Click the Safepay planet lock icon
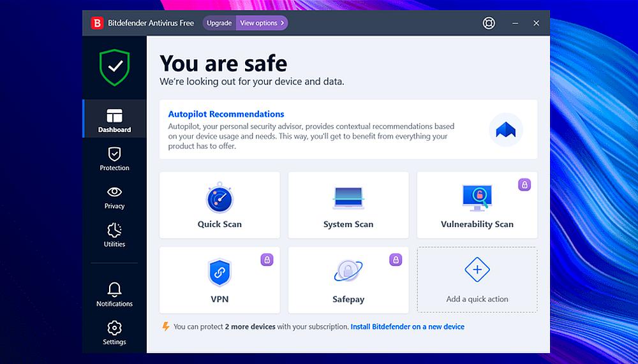 348,271
